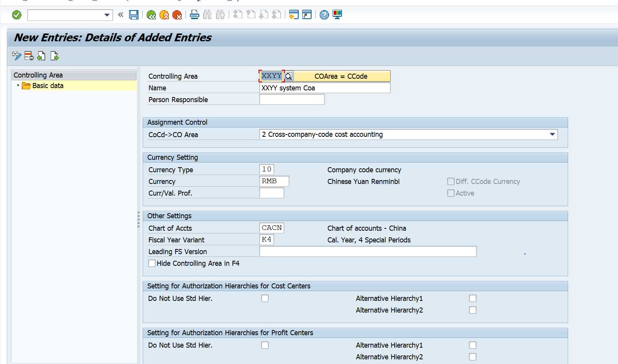The width and height of the screenshot is (618, 364).
Task: Collapse the command field with the double-chevron
Action: point(120,15)
